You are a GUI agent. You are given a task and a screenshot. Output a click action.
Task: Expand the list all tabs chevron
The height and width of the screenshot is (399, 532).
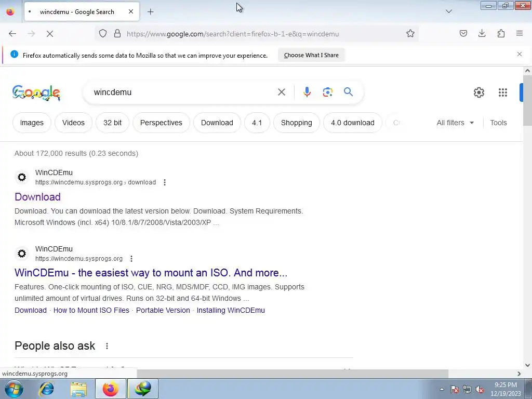(x=449, y=11)
